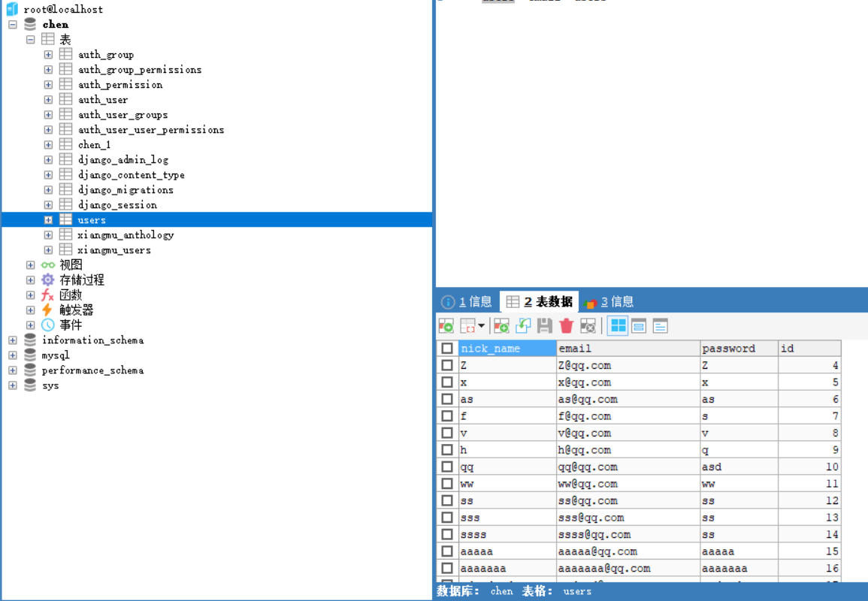Click the 表 tables folder icon
This screenshot has width=868, height=601.
coord(48,39)
